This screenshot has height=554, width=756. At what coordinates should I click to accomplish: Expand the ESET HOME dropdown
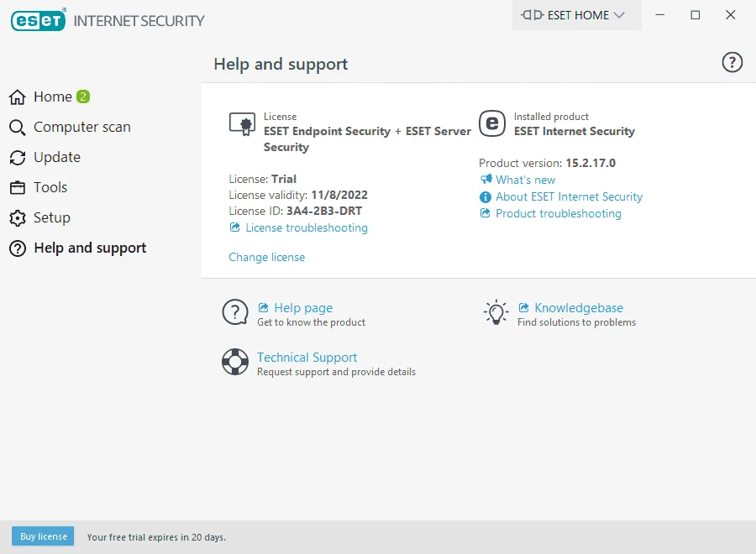click(576, 15)
